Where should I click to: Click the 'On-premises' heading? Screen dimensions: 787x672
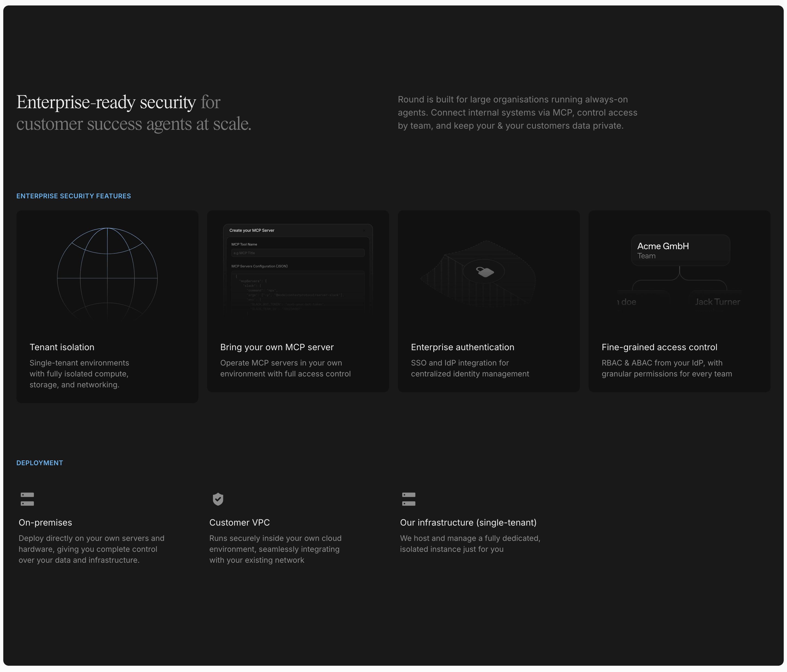pyautogui.click(x=45, y=522)
